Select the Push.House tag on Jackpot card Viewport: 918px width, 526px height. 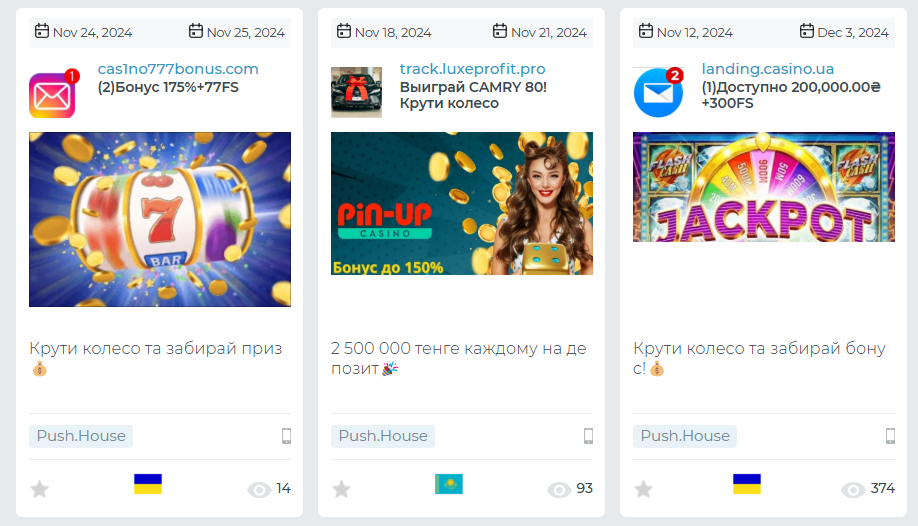[x=685, y=436]
